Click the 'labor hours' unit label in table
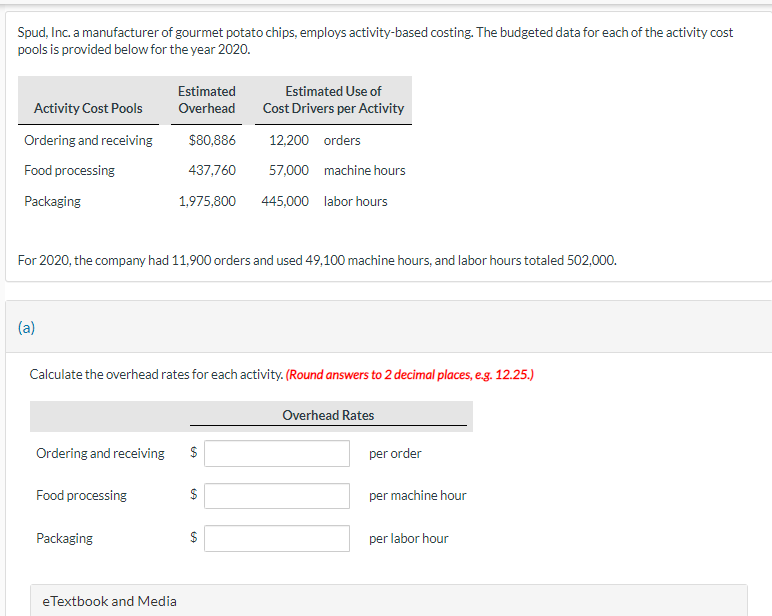This screenshot has width=772, height=616. point(355,201)
